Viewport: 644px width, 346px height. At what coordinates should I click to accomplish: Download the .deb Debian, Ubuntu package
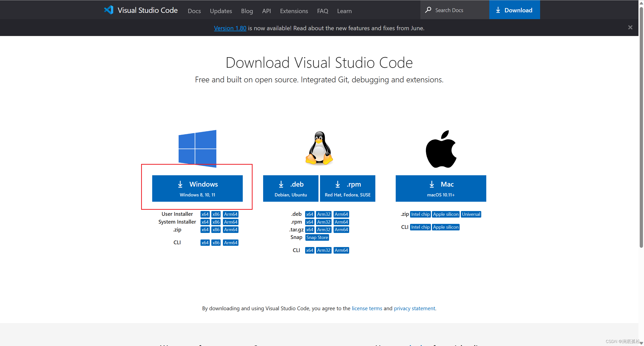[291, 188]
